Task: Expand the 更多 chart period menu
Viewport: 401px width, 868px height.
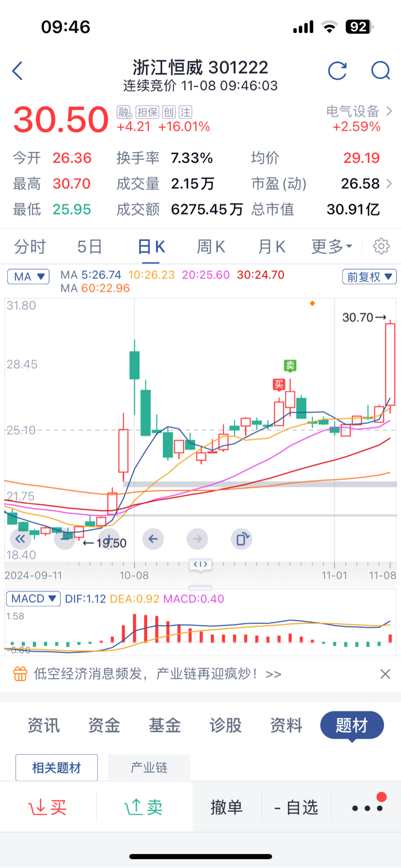Action: pos(332,246)
